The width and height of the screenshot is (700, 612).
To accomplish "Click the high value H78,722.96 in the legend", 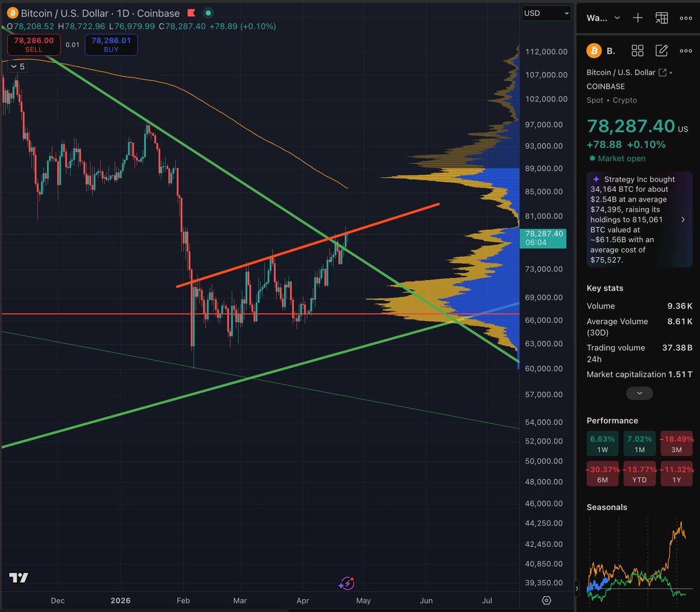I will click(82, 26).
